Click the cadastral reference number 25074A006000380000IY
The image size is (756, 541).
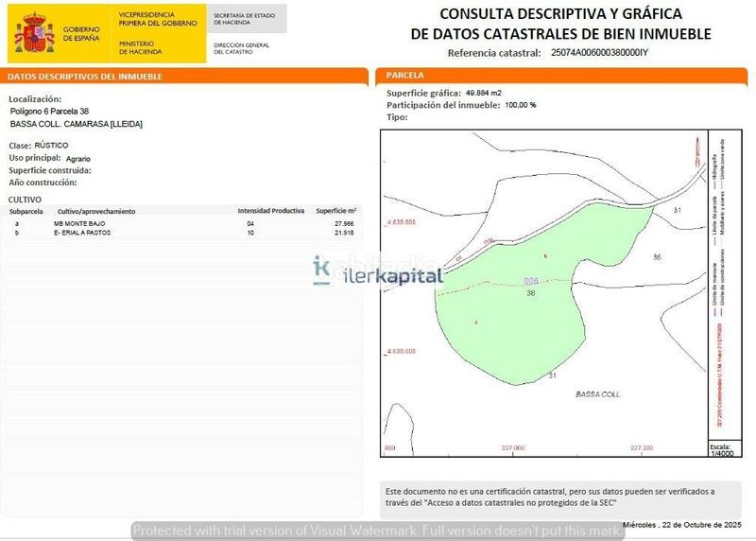click(x=599, y=53)
